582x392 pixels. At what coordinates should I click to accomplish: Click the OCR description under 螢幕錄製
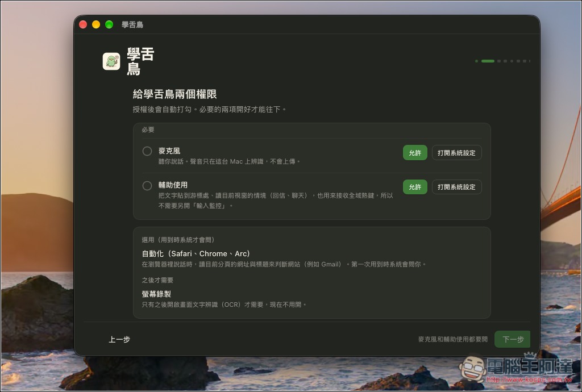[224, 305]
